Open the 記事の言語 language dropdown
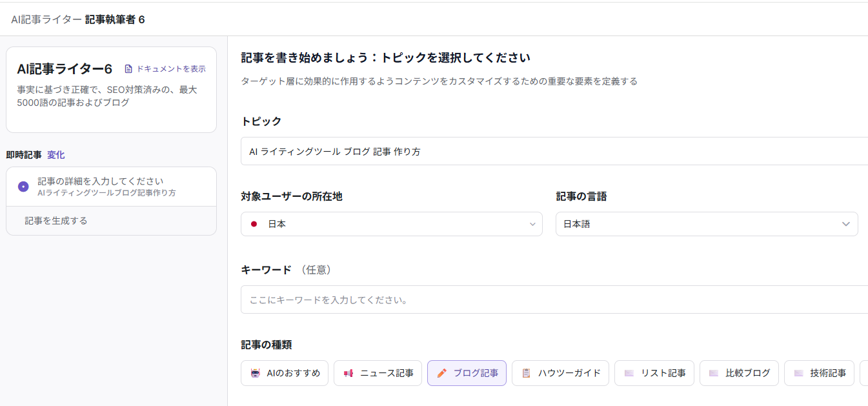 pyautogui.click(x=706, y=224)
